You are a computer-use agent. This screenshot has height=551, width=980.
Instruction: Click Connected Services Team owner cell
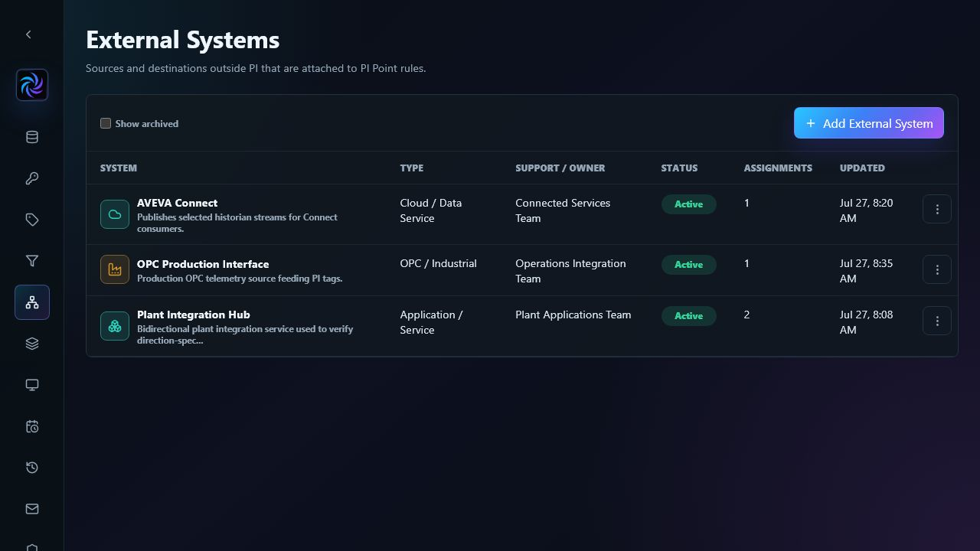point(563,210)
